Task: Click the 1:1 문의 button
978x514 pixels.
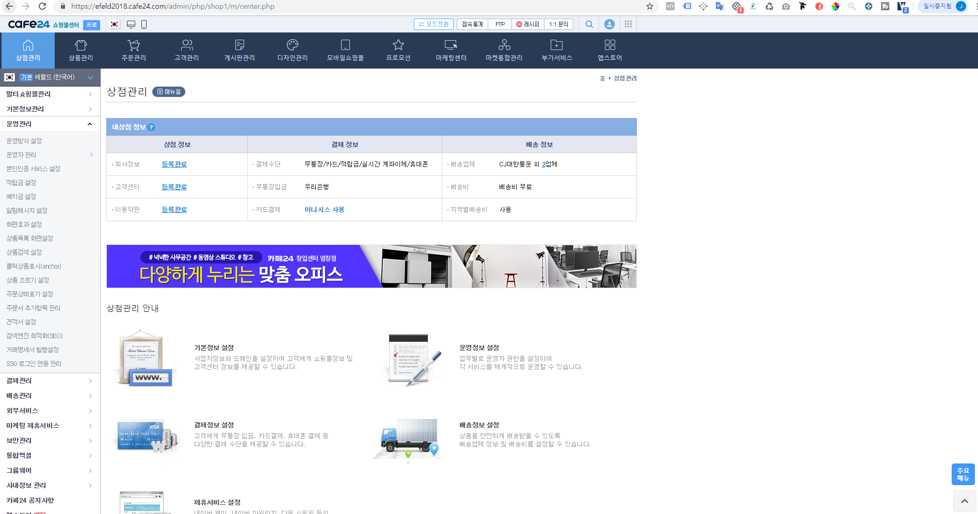Action: coord(558,24)
